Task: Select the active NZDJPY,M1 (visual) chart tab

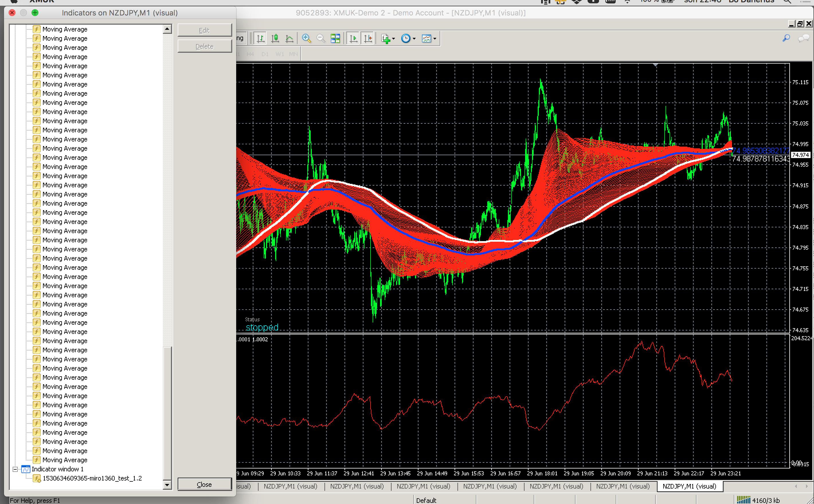Action: click(x=689, y=486)
